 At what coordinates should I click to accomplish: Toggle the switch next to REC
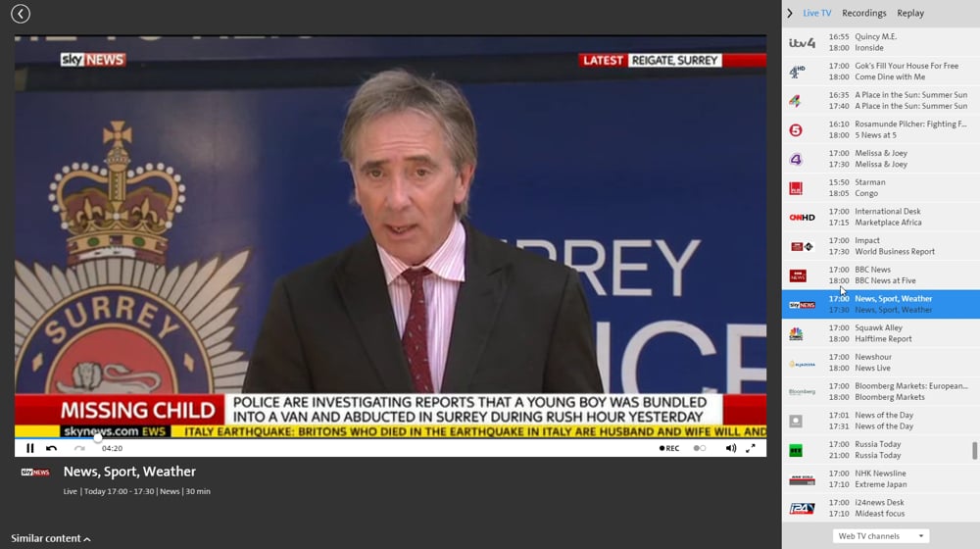tap(700, 448)
